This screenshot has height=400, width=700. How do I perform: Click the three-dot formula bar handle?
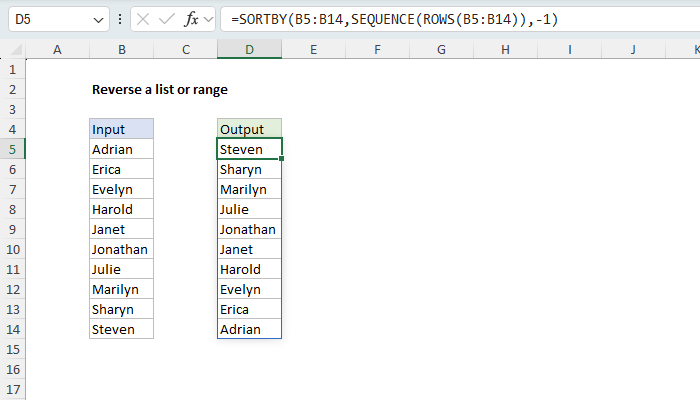click(120, 19)
